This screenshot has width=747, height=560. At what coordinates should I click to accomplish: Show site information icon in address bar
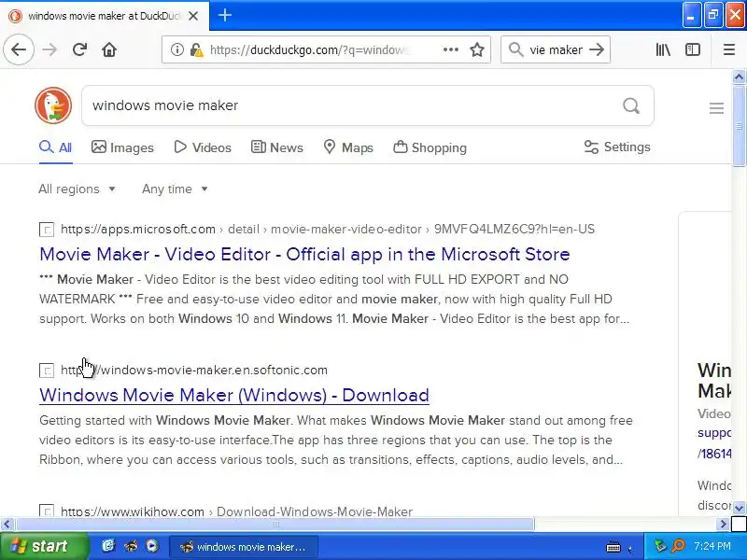(x=177, y=49)
